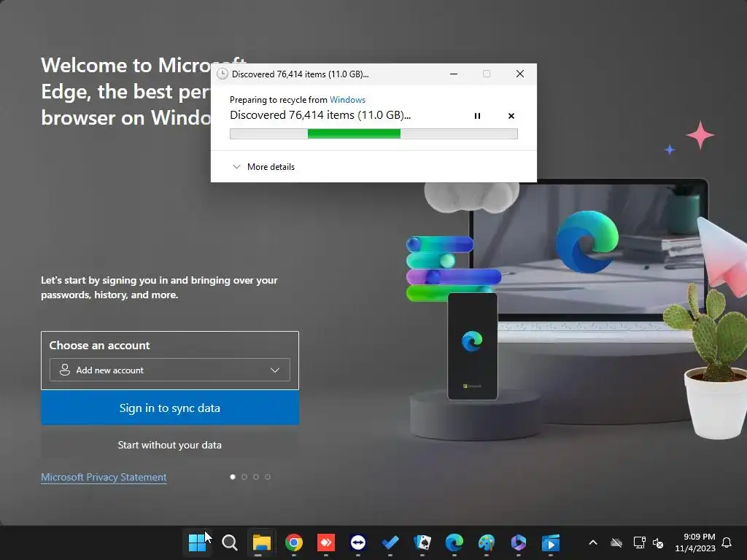
Task: Open the Movies & TV taskbar icon
Action: point(551,542)
